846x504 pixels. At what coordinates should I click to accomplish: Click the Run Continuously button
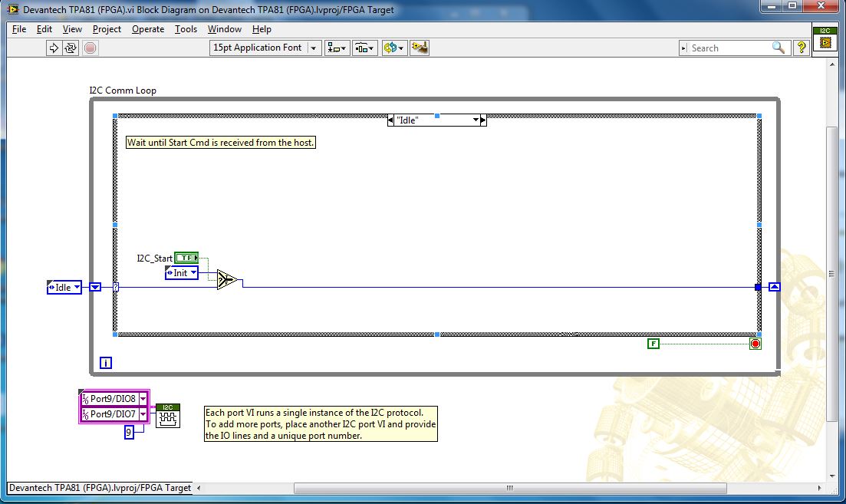point(71,48)
